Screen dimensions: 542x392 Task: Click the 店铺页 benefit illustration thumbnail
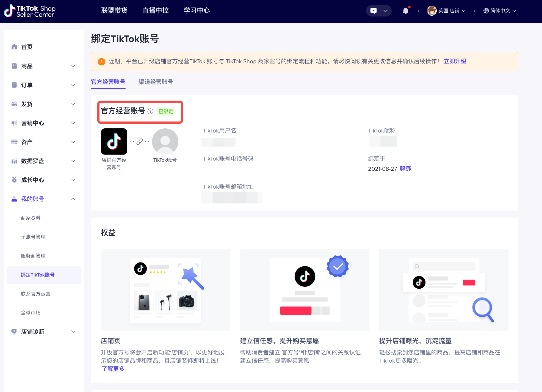coord(165,290)
